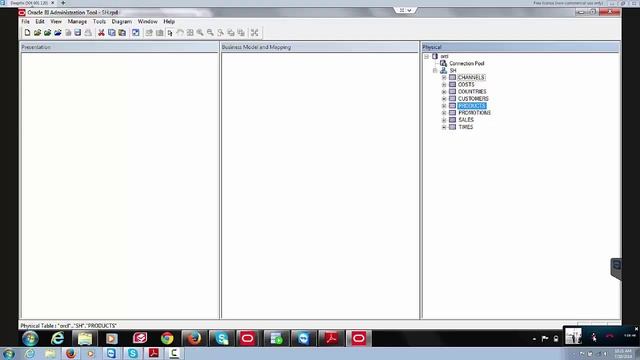The image size is (640, 360).
Task: Select the COUNTRIES table
Action: [x=472, y=92]
